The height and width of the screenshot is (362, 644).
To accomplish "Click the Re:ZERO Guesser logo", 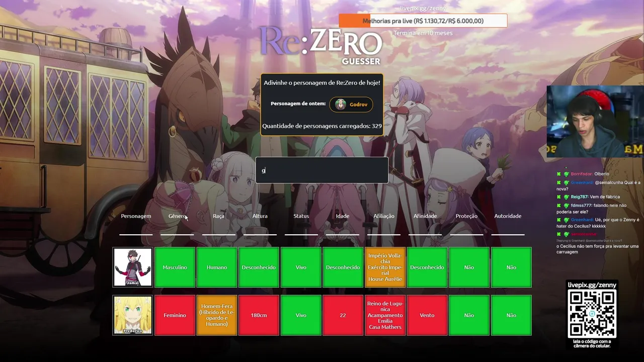I will tap(320, 45).
